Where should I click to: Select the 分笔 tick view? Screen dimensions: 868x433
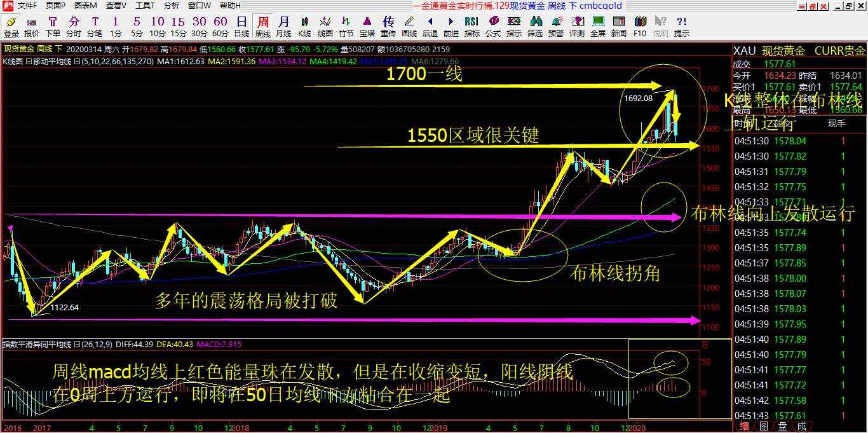pyautogui.click(x=95, y=27)
